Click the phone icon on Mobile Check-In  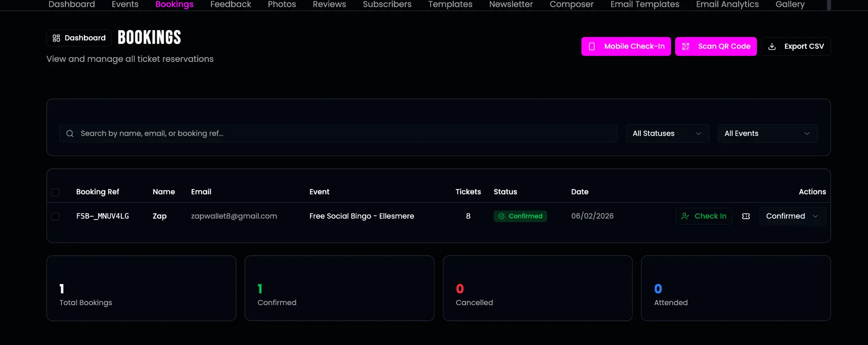pos(592,47)
